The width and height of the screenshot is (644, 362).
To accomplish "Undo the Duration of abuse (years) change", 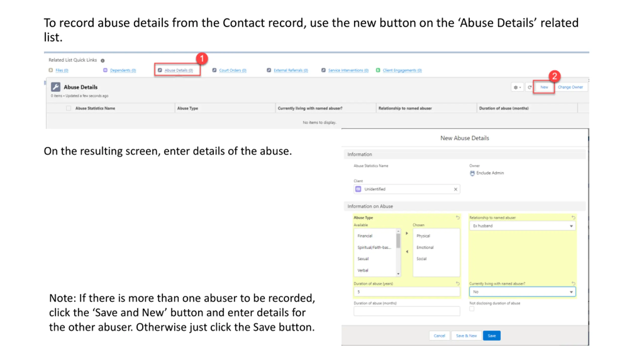I will pos(458,284).
